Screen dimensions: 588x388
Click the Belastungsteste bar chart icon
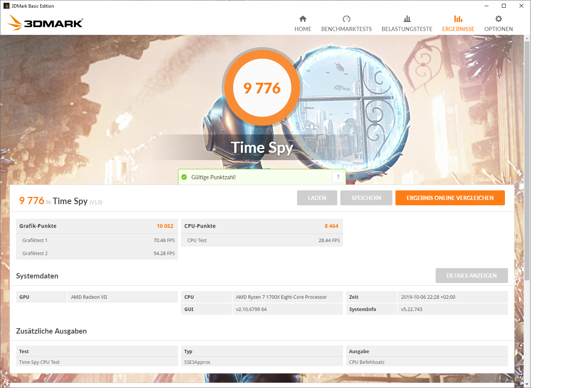pyautogui.click(x=407, y=19)
